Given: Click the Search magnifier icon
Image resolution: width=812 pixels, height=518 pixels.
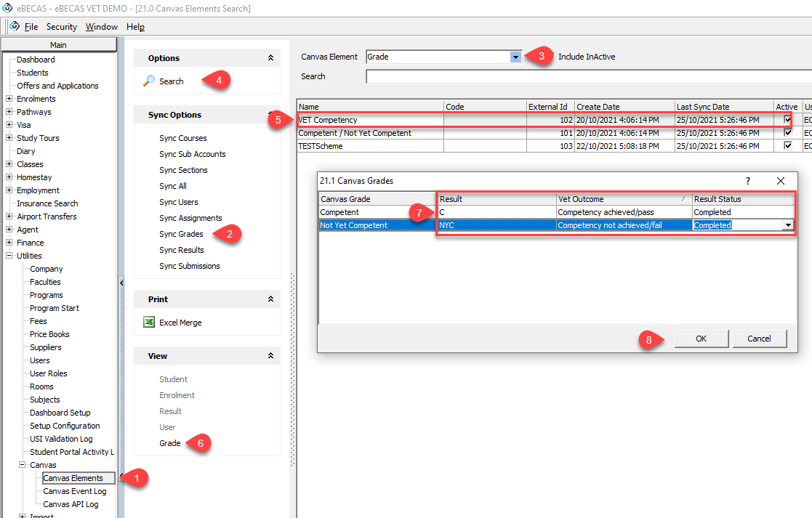Looking at the screenshot, I should click(148, 81).
